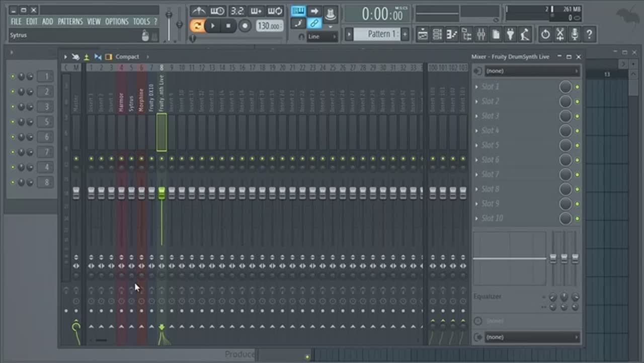The height and width of the screenshot is (363, 644).
Task: Open the Playlist view button
Action: (423, 34)
